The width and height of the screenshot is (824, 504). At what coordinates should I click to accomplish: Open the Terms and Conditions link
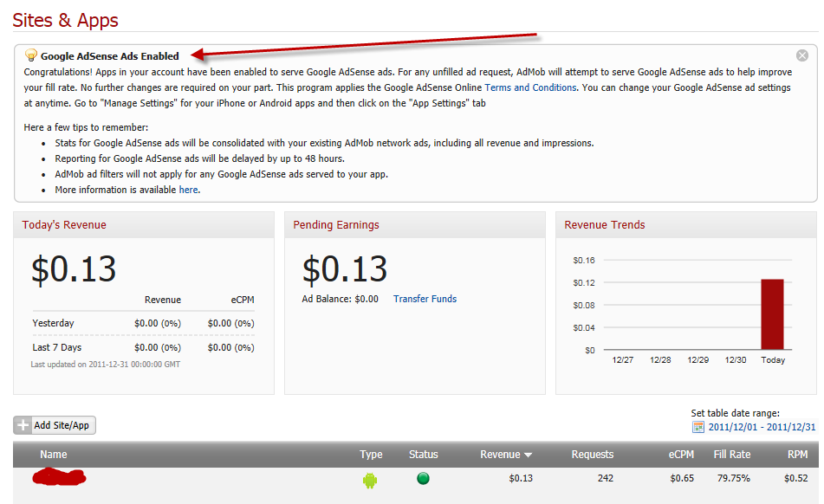tap(530, 87)
